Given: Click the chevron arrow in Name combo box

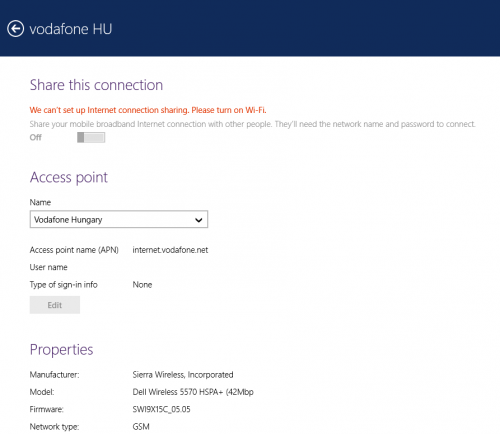Looking at the screenshot, I should [x=199, y=220].
